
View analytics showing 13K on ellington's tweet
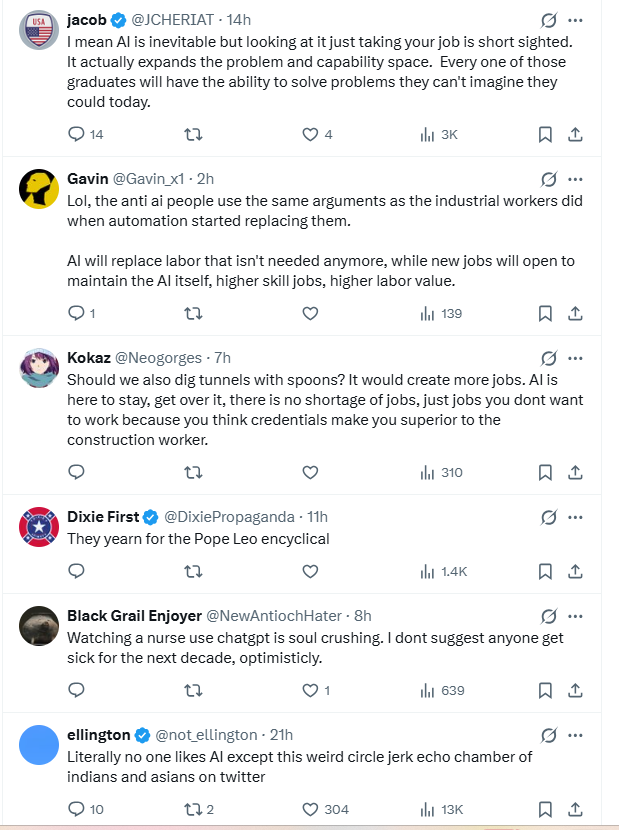click(442, 809)
